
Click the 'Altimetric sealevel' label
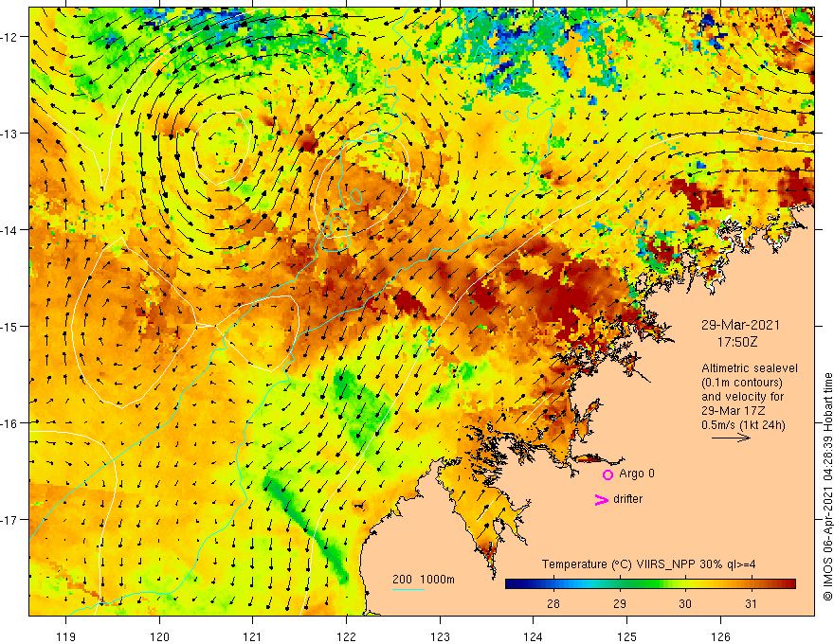click(x=750, y=368)
